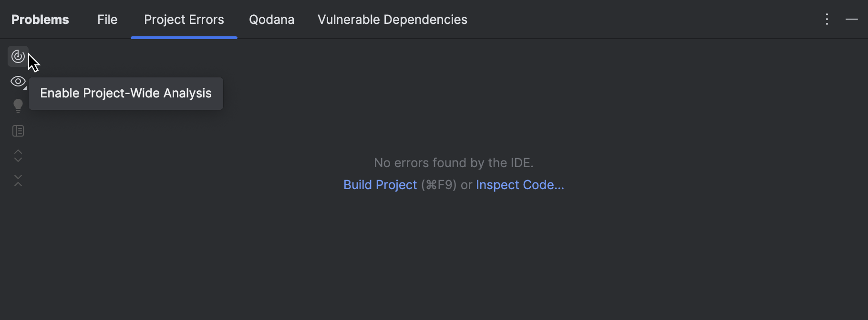Click the eye icon to adjust view options
Screen dimensions: 868x320
point(18,81)
